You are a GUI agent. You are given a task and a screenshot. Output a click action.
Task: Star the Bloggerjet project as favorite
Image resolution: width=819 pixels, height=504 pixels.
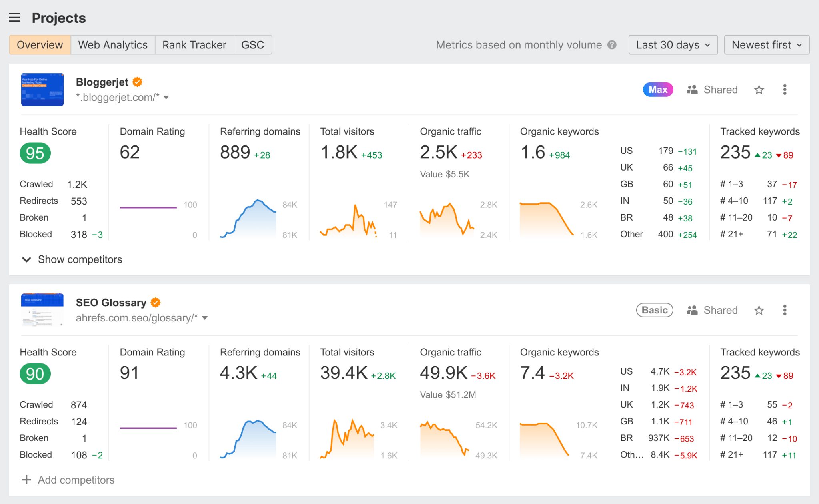[759, 90]
